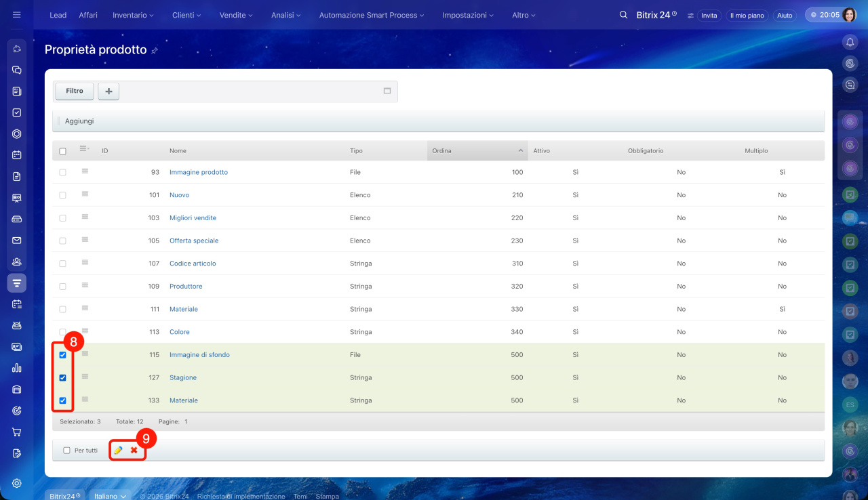Click the Filtro button
This screenshot has height=500, width=868.
tap(75, 91)
